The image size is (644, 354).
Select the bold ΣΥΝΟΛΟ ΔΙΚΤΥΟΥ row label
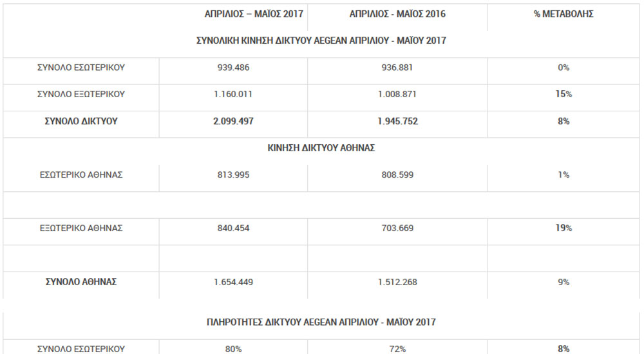coord(81,121)
